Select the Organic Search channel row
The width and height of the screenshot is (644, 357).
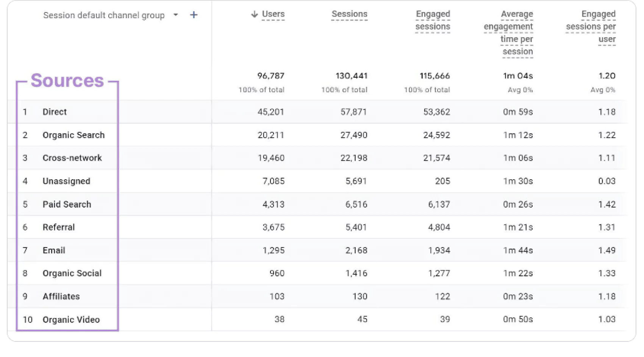(x=73, y=135)
